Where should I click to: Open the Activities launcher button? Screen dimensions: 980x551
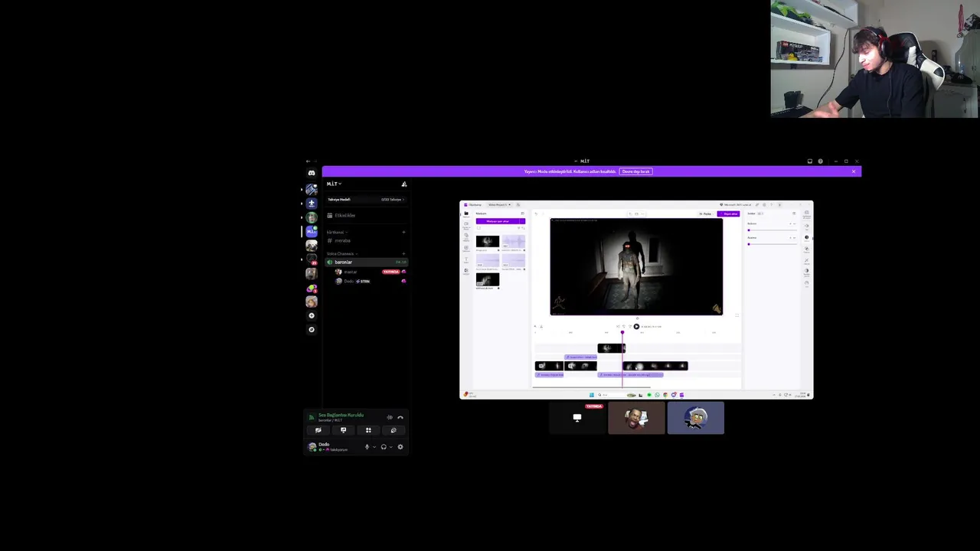(368, 430)
